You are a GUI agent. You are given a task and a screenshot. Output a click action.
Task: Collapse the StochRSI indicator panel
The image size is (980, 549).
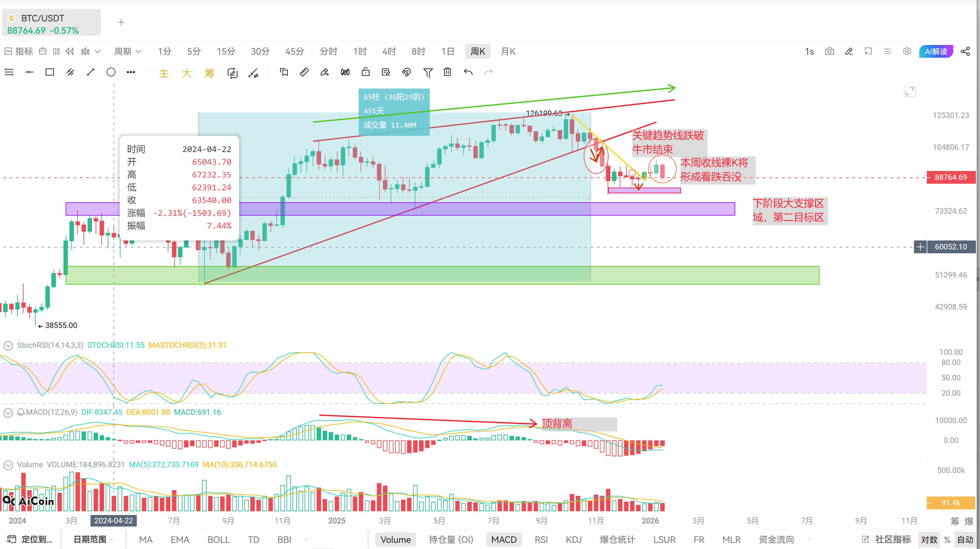(x=8, y=345)
